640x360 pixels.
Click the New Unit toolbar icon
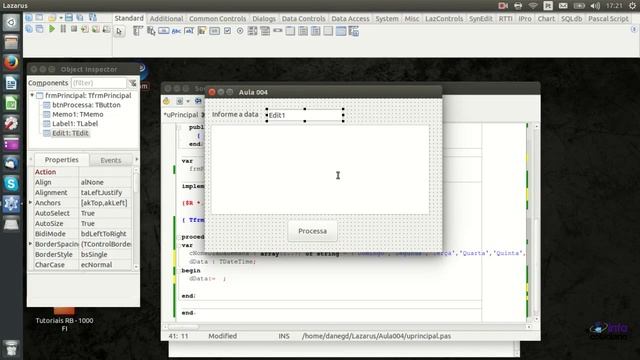pos(29,18)
